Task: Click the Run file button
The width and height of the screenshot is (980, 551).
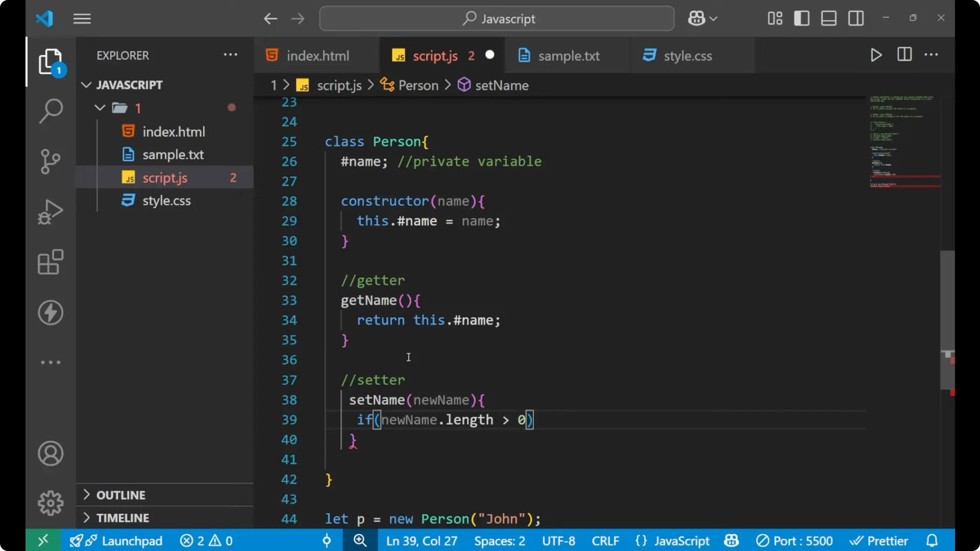Action: click(x=876, y=55)
